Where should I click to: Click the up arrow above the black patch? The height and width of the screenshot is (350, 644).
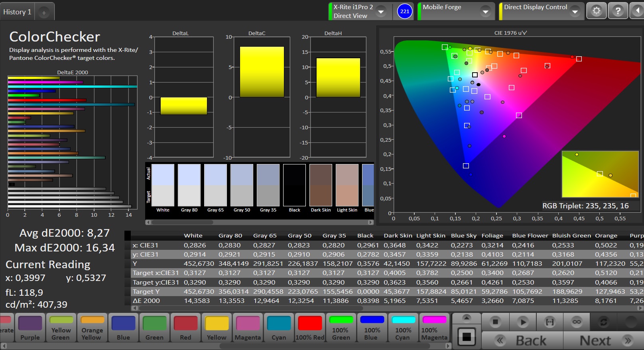(x=466, y=318)
